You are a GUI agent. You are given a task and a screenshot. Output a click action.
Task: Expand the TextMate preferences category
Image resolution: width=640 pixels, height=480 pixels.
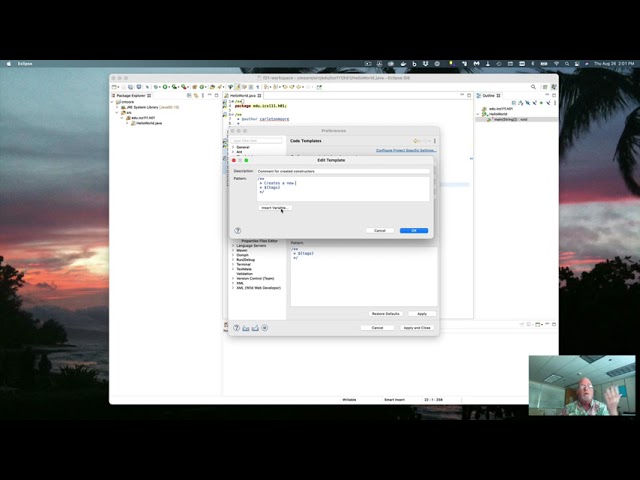(233, 269)
